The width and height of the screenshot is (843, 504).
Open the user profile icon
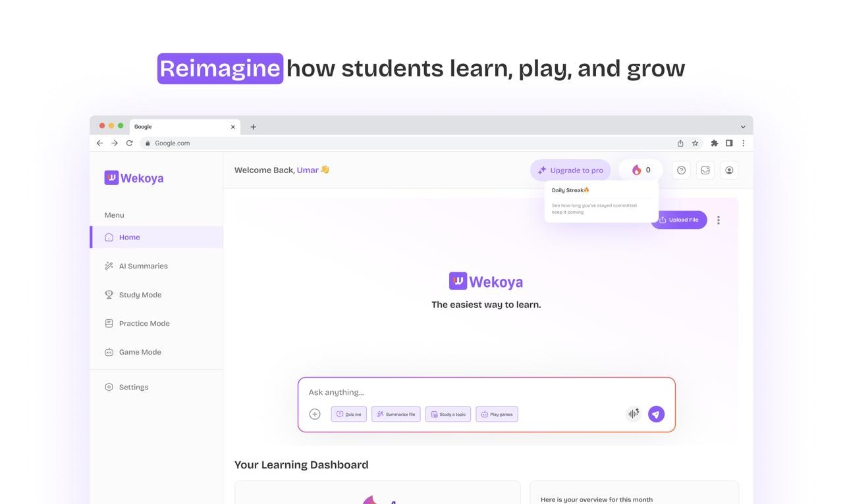(729, 170)
